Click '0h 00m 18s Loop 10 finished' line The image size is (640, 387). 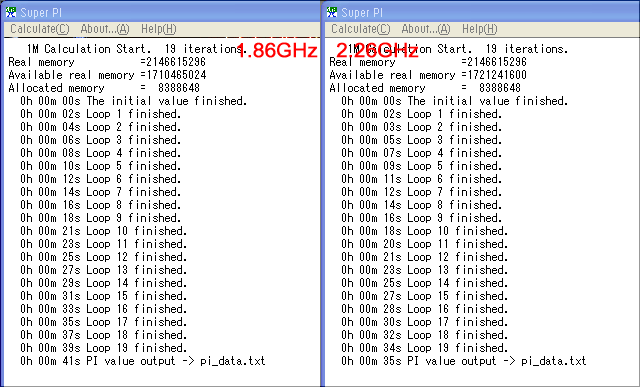point(424,231)
